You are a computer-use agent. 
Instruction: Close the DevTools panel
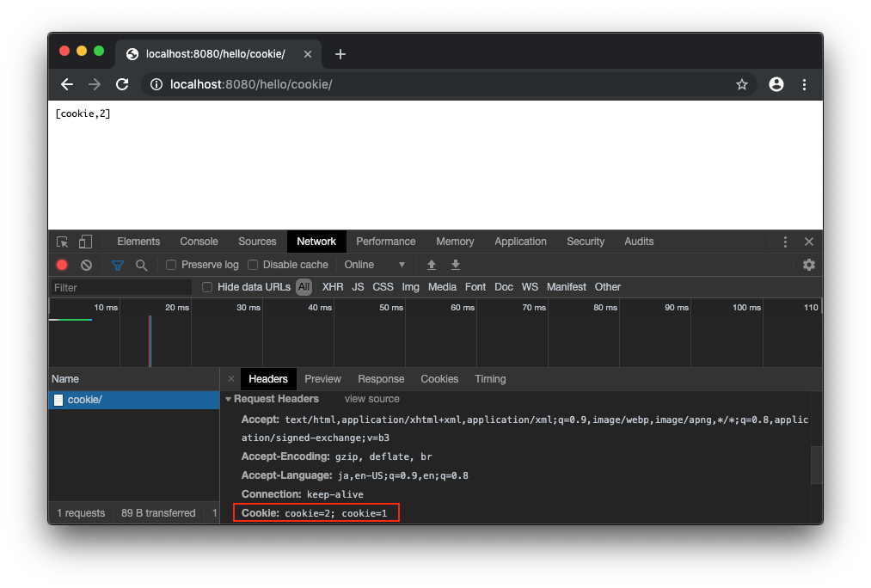(x=809, y=242)
